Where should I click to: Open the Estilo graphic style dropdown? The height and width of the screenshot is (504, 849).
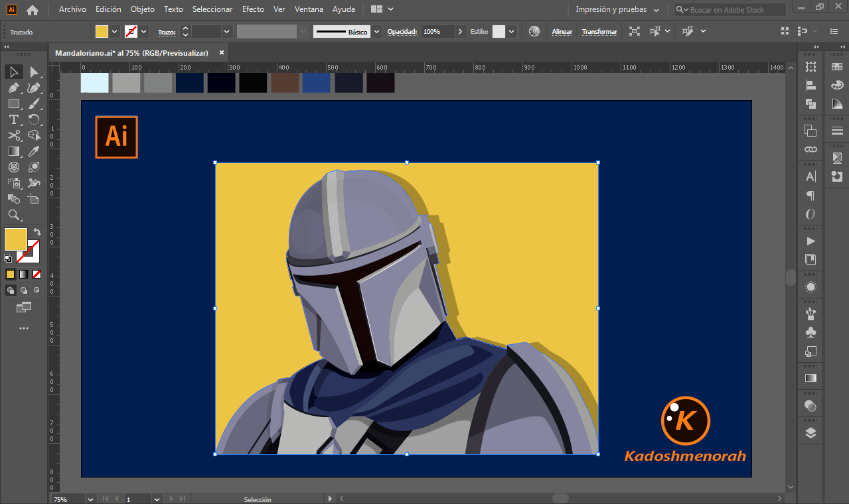pyautogui.click(x=511, y=31)
